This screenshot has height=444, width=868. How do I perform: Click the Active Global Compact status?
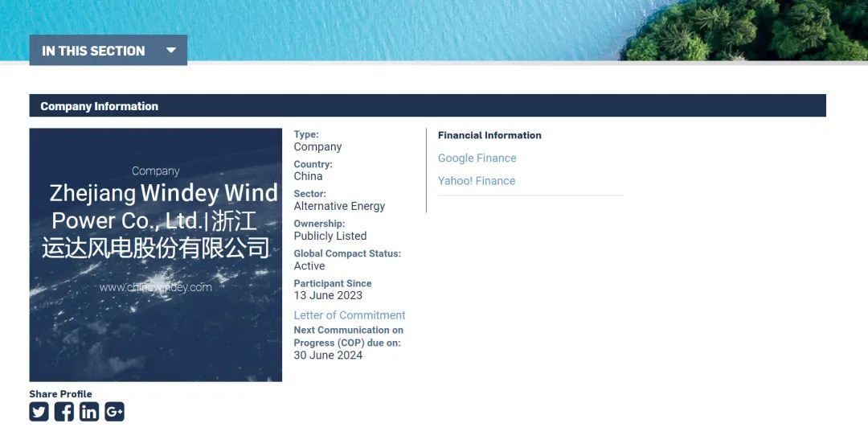[309, 265]
